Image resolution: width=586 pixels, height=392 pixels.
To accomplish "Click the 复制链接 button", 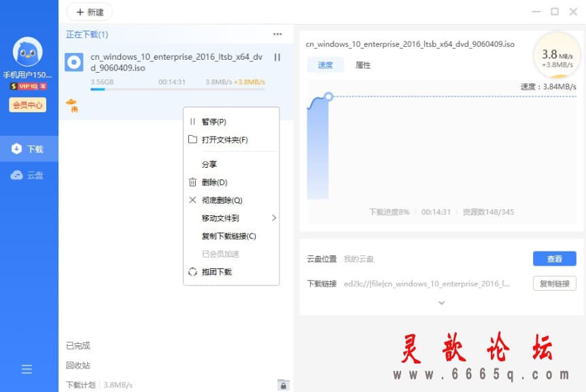I will point(554,284).
